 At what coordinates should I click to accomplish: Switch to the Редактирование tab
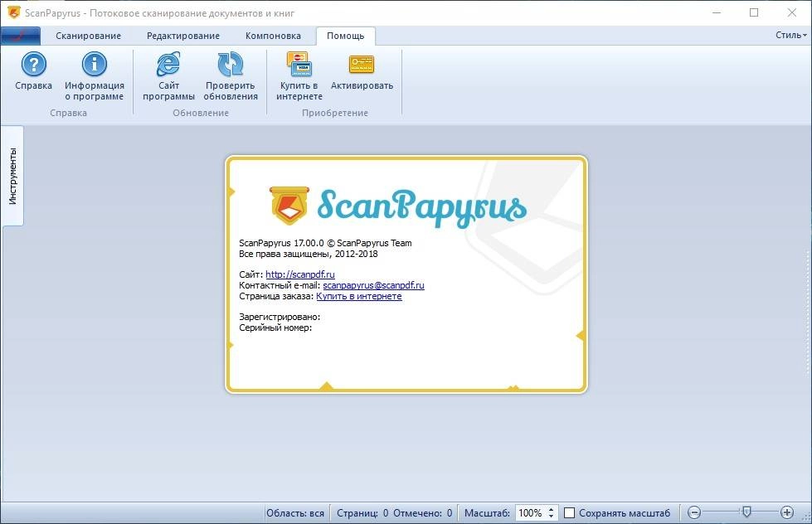[x=183, y=36]
